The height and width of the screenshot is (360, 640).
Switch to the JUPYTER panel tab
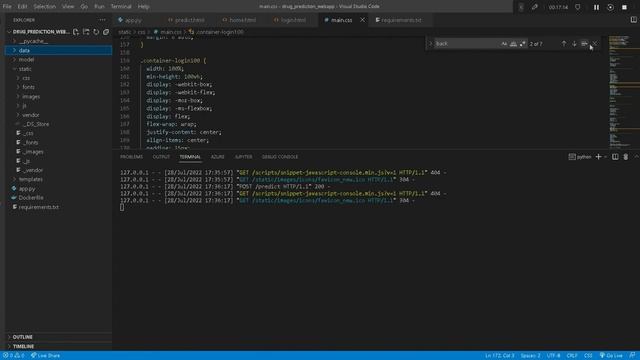point(243,157)
